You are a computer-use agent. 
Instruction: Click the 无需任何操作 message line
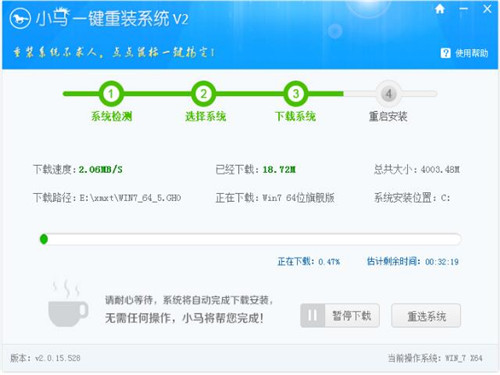[184, 318]
